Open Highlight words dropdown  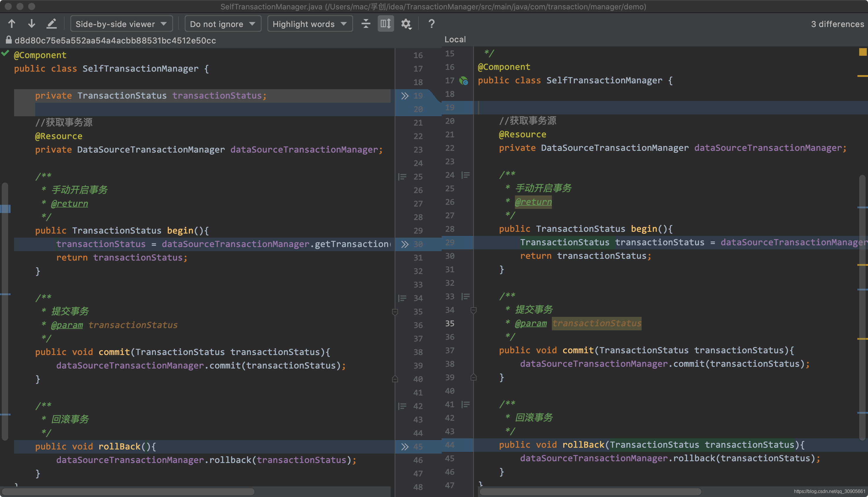pos(309,24)
